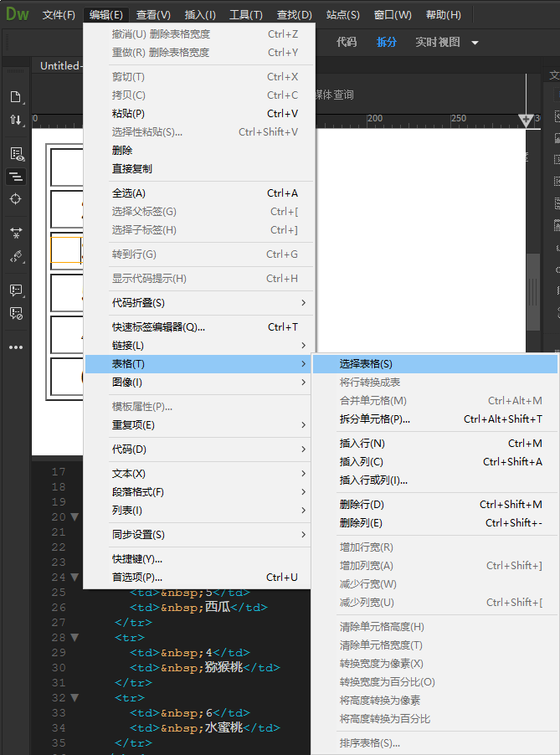Click code line number 21
Viewport: 560px width, 755px height.
(x=59, y=532)
